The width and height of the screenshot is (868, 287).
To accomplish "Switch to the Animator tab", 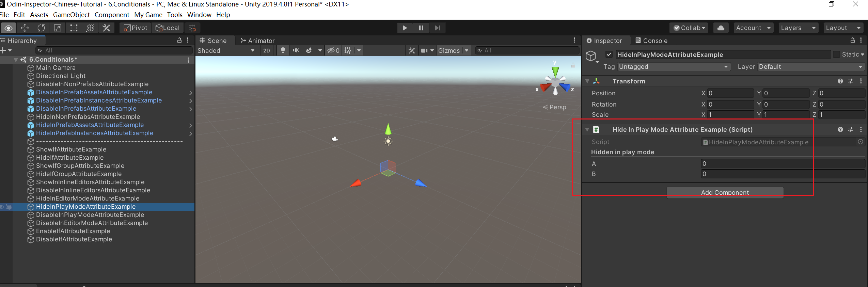I will click(x=257, y=41).
